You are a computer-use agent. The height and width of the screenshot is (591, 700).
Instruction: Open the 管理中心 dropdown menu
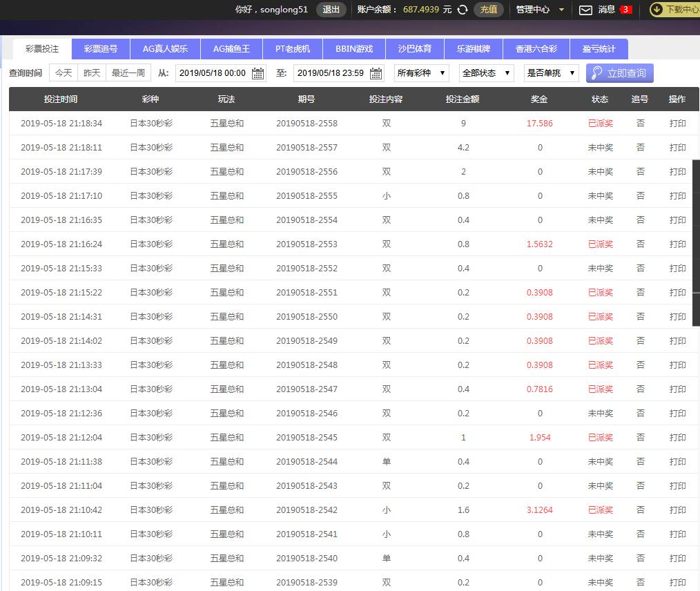(x=540, y=10)
